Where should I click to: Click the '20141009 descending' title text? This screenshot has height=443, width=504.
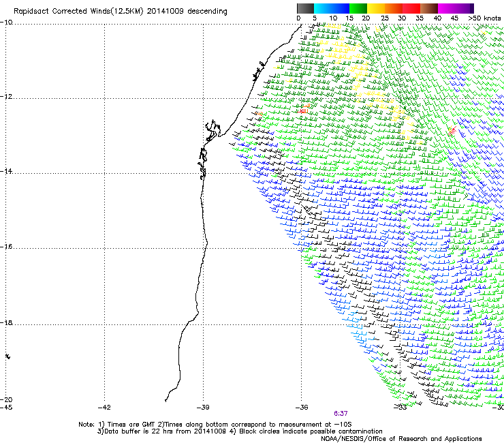[187, 12]
